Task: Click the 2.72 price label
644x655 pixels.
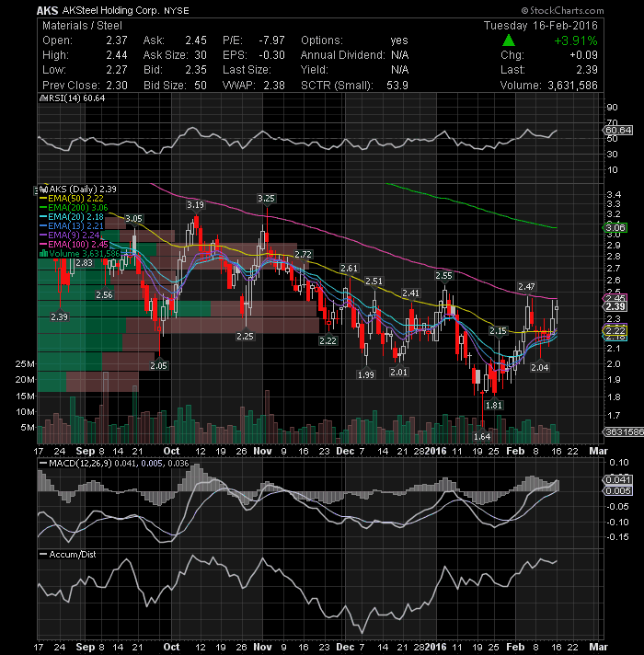Action: click(304, 255)
